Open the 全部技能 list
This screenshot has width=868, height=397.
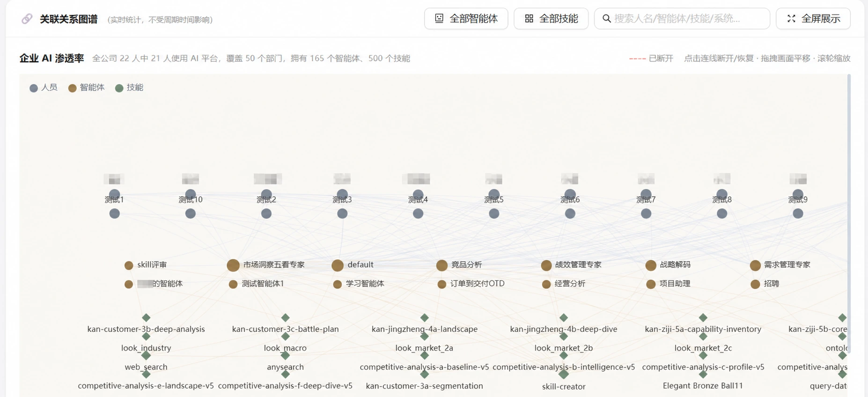click(x=551, y=19)
